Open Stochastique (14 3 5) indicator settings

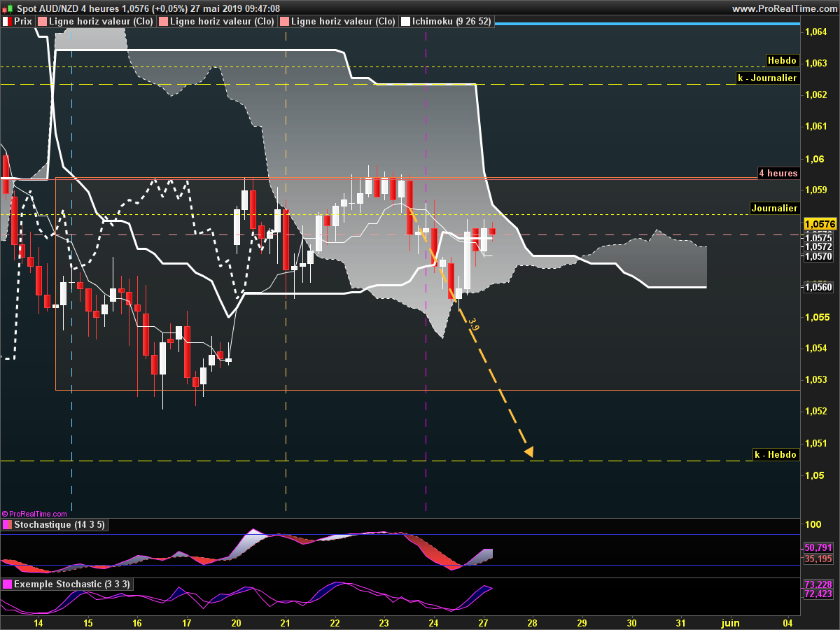coord(59,525)
